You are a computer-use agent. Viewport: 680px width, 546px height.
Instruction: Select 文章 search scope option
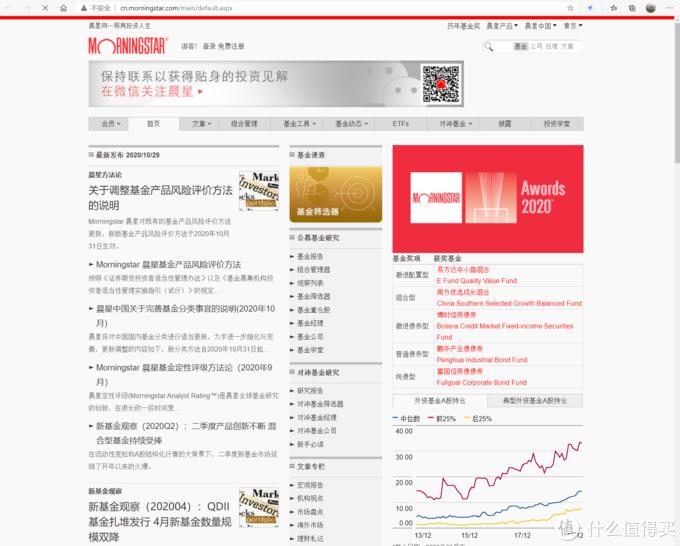pos(567,46)
